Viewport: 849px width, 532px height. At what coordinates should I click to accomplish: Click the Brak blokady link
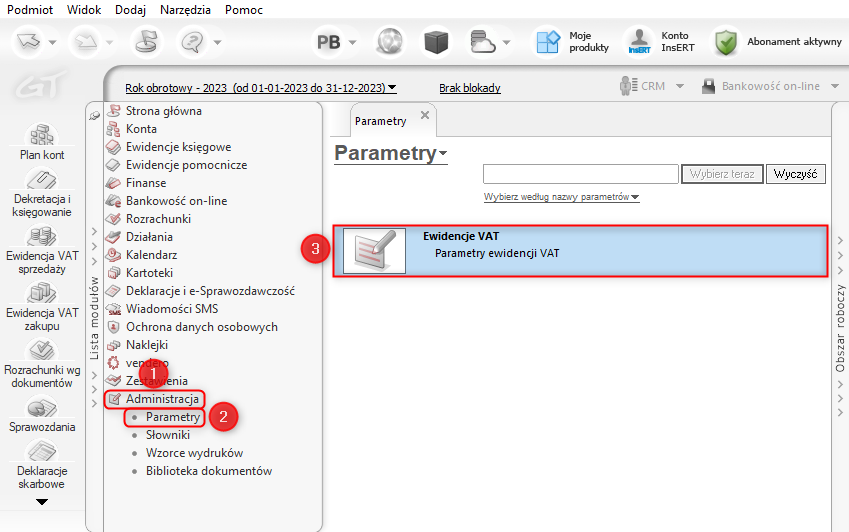pyautogui.click(x=469, y=88)
